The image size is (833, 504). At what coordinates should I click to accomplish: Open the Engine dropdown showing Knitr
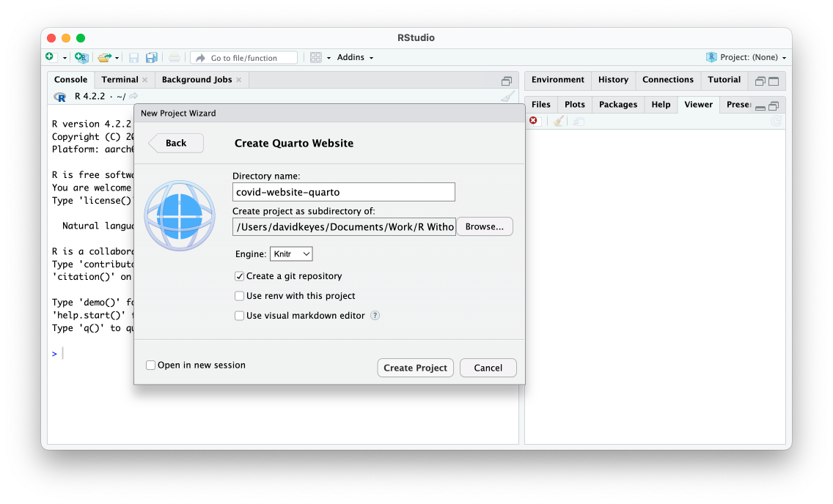click(x=291, y=253)
